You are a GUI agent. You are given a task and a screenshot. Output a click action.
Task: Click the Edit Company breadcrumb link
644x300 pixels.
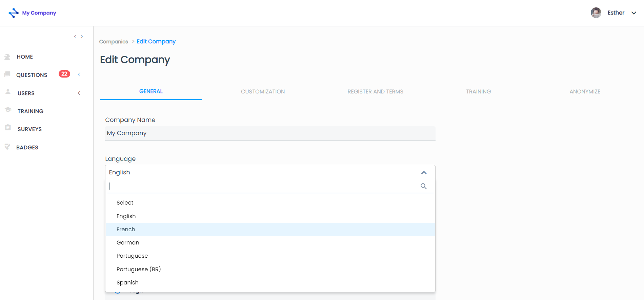click(156, 42)
